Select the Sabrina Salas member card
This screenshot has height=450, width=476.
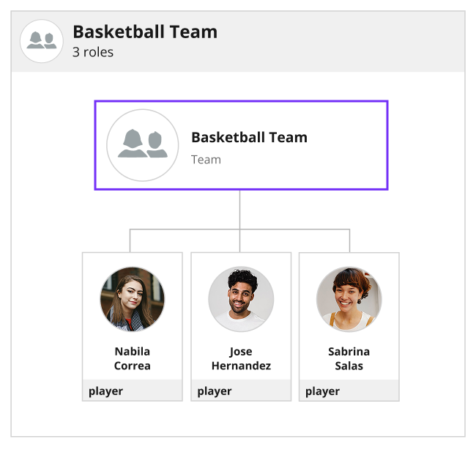point(349,327)
